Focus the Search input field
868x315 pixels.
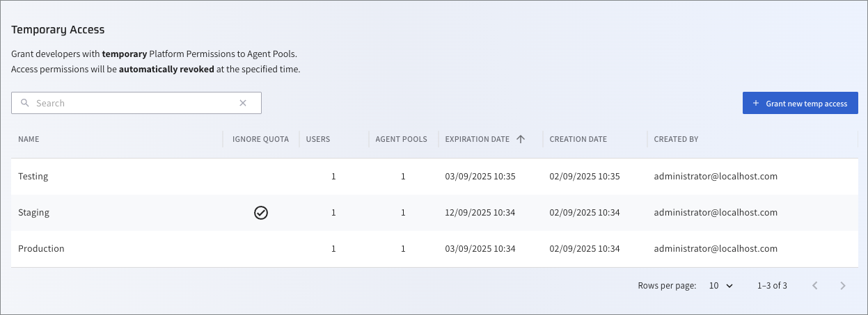132,103
